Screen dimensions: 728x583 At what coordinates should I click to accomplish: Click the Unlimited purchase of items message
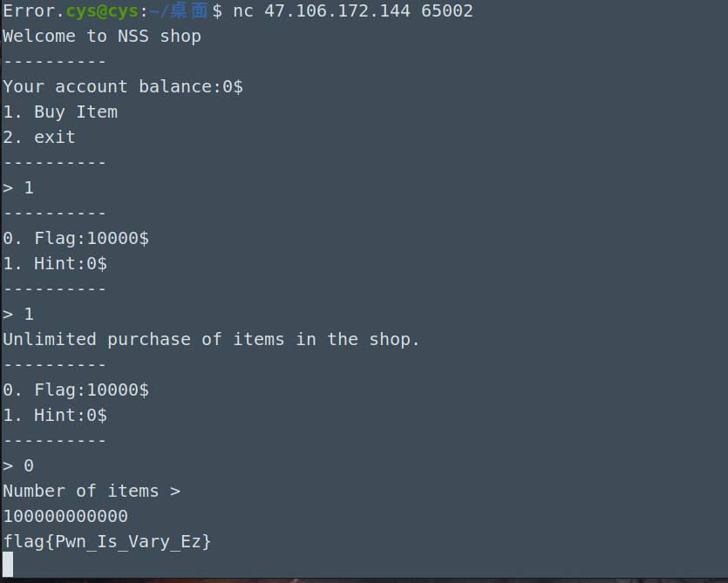[x=211, y=339]
